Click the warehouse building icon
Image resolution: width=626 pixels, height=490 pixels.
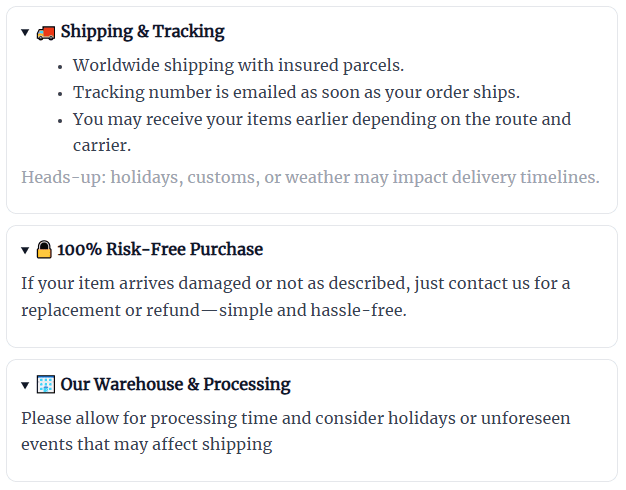click(46, 384)
